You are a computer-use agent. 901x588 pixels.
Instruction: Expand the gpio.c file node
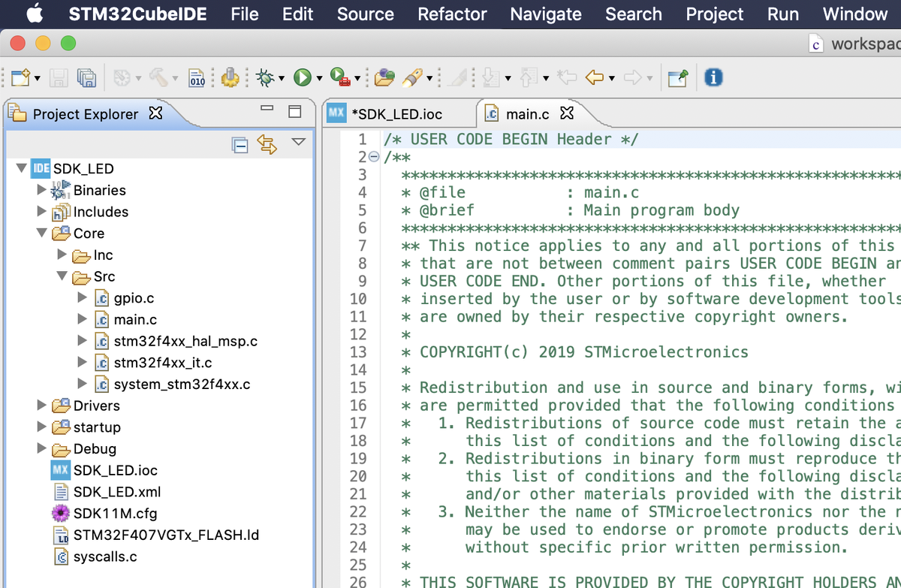coord(82,298)
